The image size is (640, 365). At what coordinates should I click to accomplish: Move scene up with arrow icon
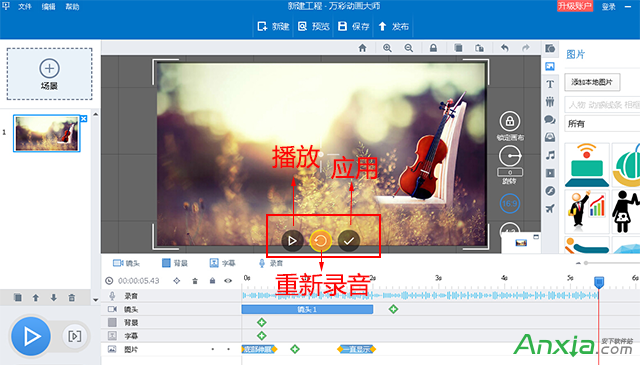(36, 298)
